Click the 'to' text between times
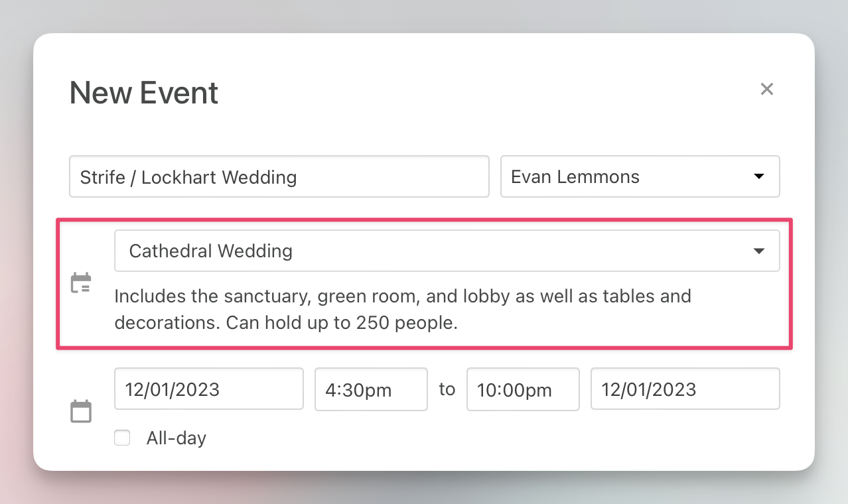 click(x=447, y=389)
